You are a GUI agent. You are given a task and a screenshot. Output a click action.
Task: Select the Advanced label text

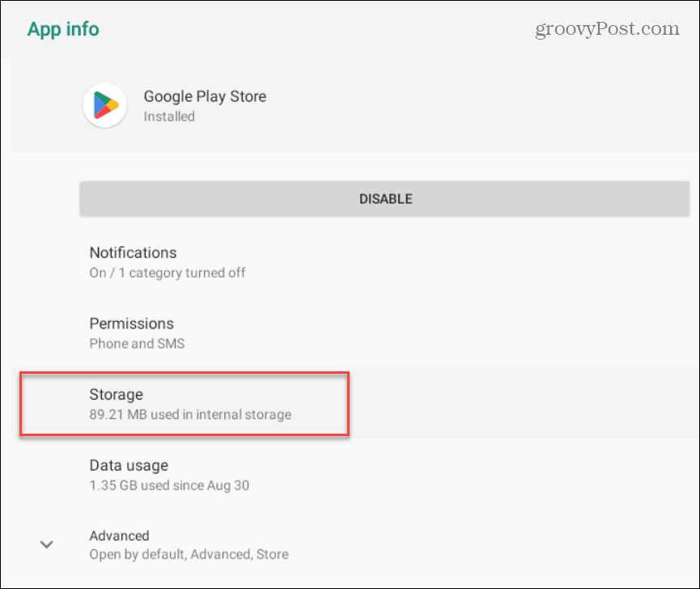(x=119, y=536)
